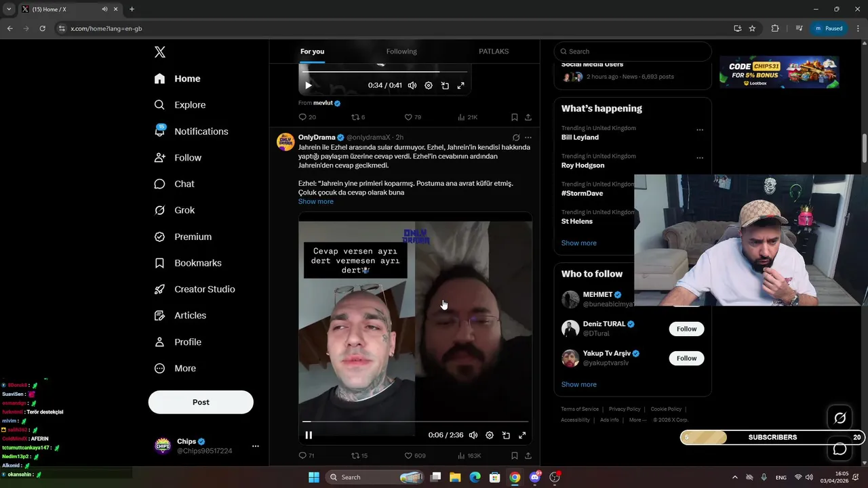Open Explore in the sidebar
This screenshot has height=488, width=868.
[x=180, y=105]
